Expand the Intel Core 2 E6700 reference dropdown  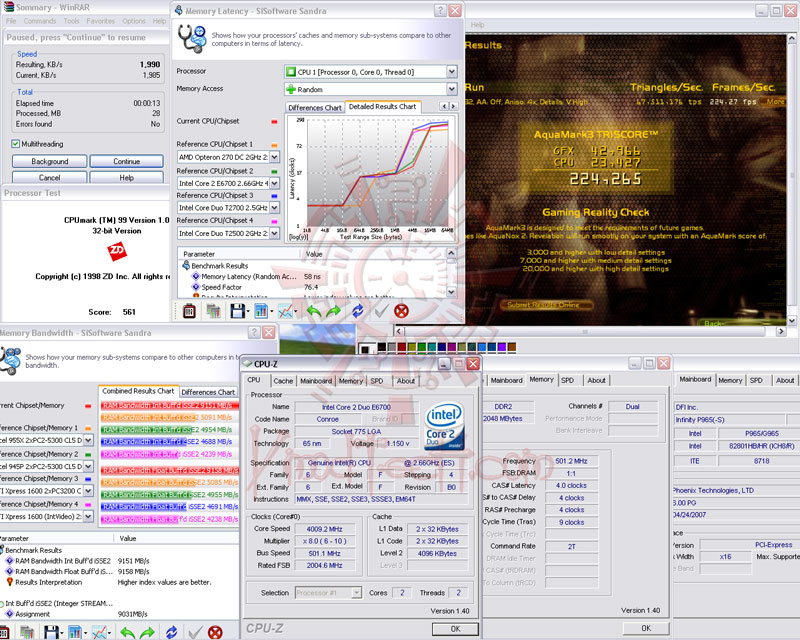274,183
